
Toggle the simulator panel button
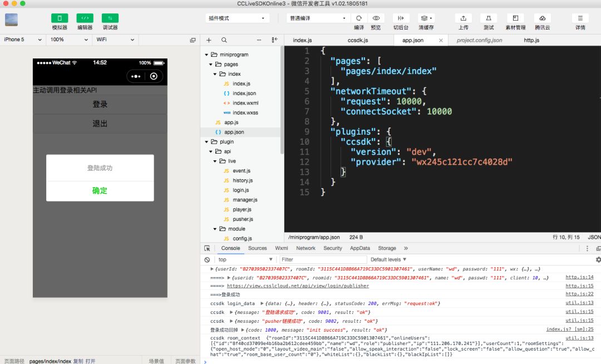click(60, 18)
